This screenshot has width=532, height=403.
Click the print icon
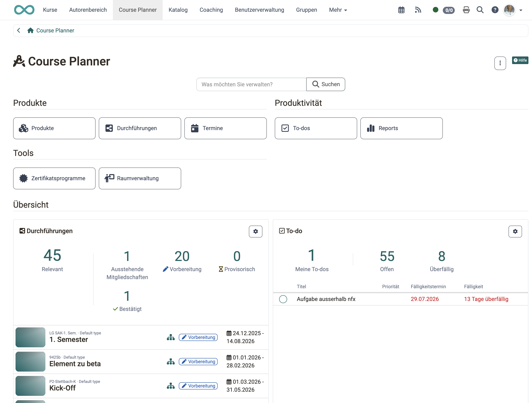466,10
